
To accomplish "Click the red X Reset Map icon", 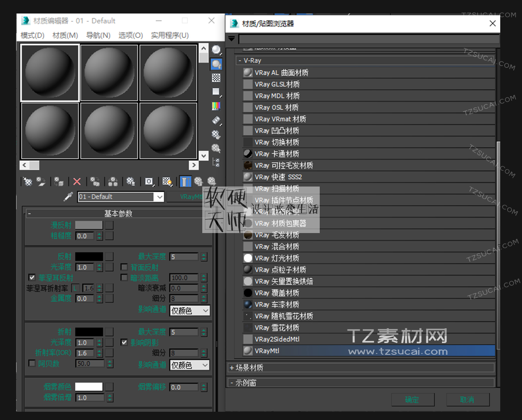I will coord(77,181).
